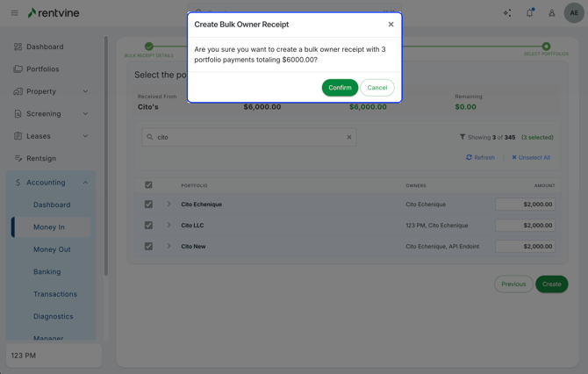The width and height of the screenshot is (588, 374).
Task: Close the Create Bulk Owner Receipt dialog
Action: (x=391, y=25)
